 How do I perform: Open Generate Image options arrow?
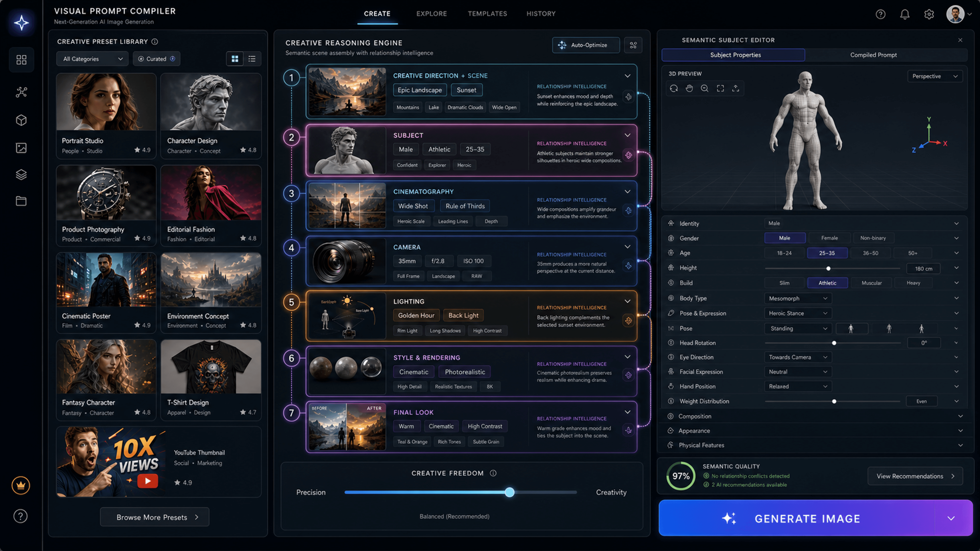(951, 518)
